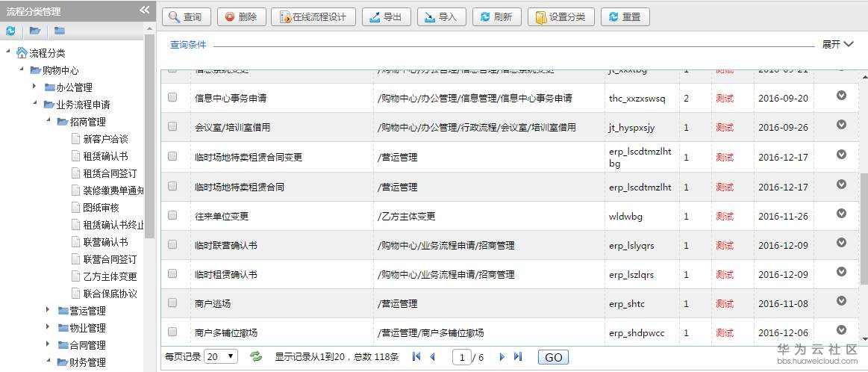
Task: Check the 商户多铺位撤场 row checkbox
Action: point(172,332)
